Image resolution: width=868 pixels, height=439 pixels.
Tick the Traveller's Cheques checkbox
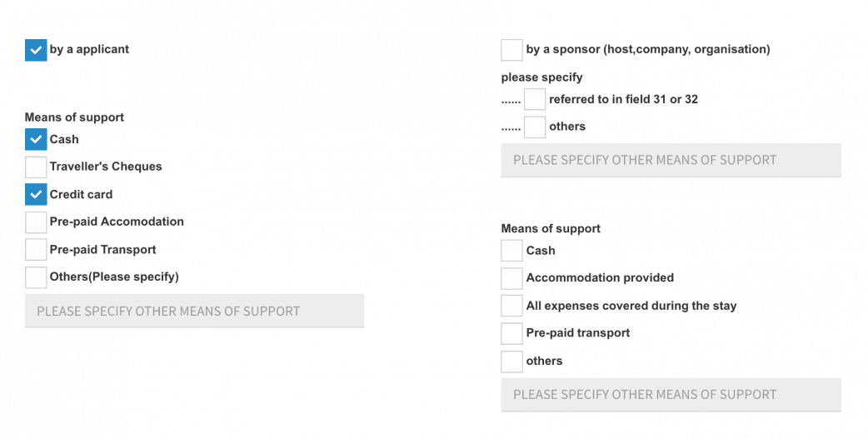pos(36,167)
